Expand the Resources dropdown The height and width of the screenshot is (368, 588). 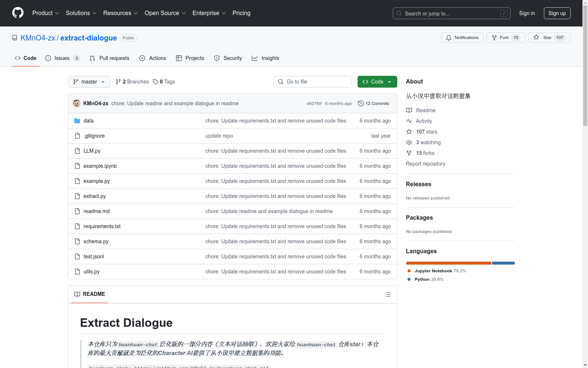coord(120,13)
